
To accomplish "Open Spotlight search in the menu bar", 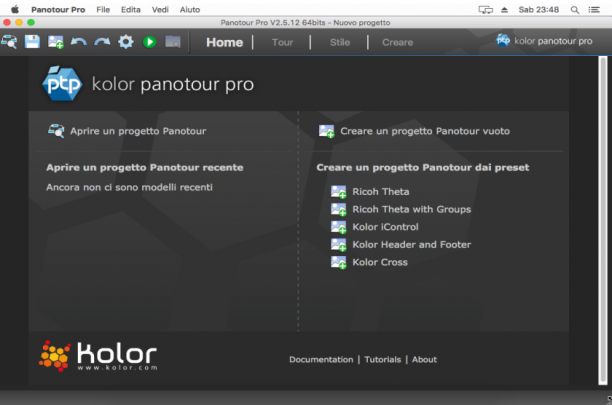I will tap(575, 10).
